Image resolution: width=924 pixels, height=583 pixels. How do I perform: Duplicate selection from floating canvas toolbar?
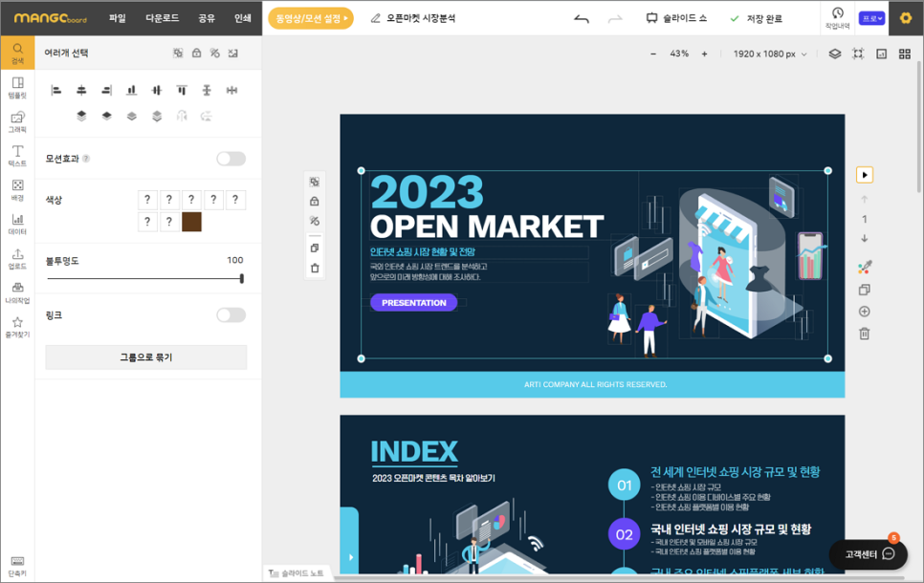315,248
